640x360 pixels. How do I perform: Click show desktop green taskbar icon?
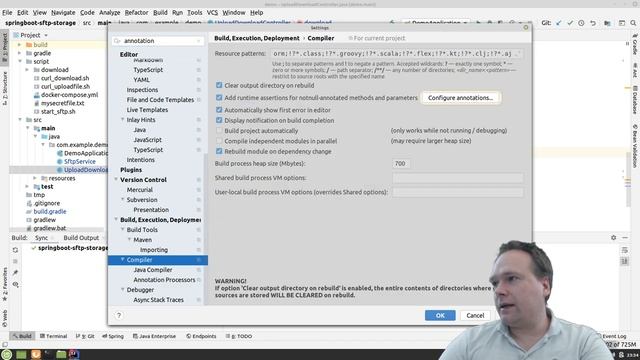point(21,354)
